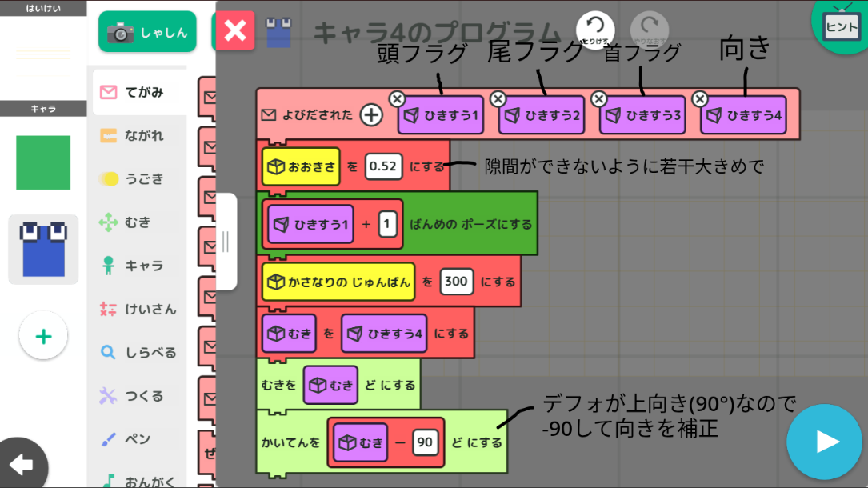Add a new character with green plus button
Viewport: 868px width, 488px height.
[x=43, y=336]
